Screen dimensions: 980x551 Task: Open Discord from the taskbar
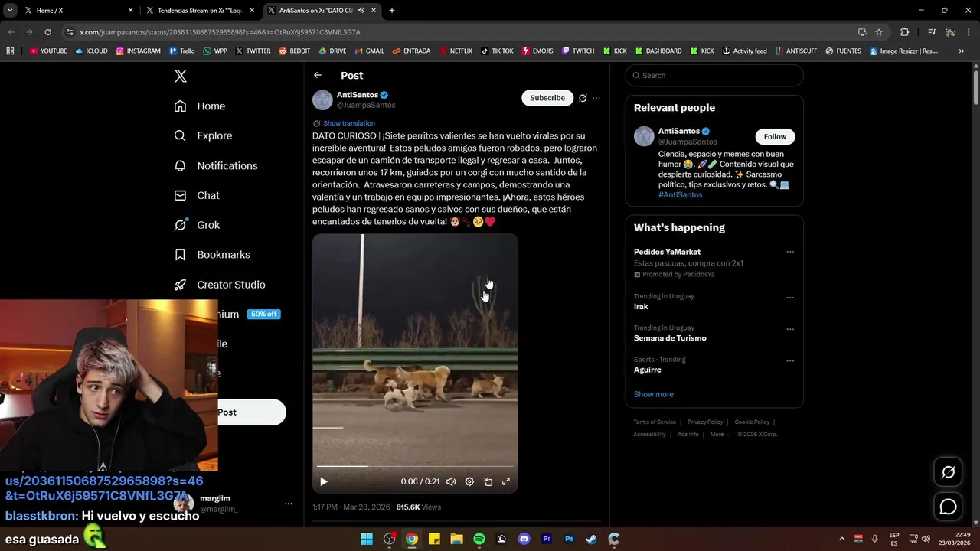pyautogui.click(x=524, y=539)
